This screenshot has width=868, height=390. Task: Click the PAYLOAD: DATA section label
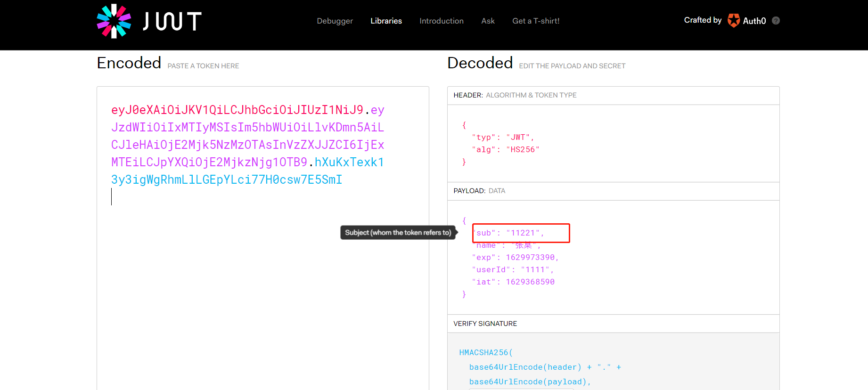click(x=479, y=191)
